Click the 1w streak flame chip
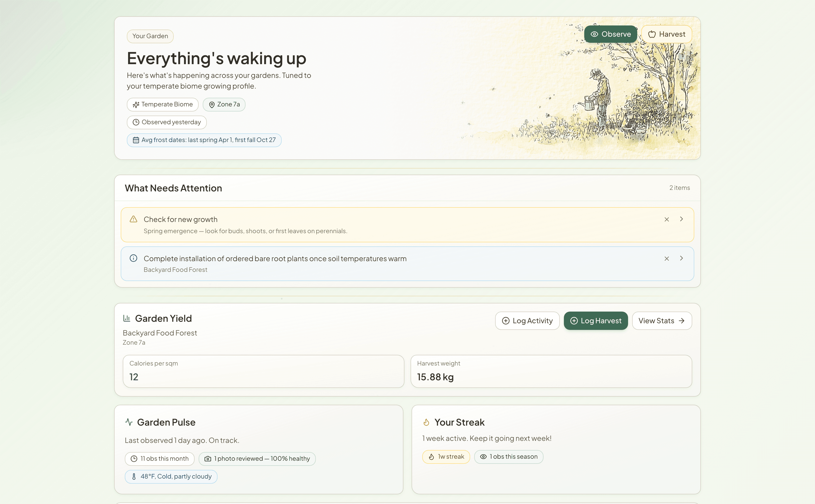 click(x=446, y=457)
